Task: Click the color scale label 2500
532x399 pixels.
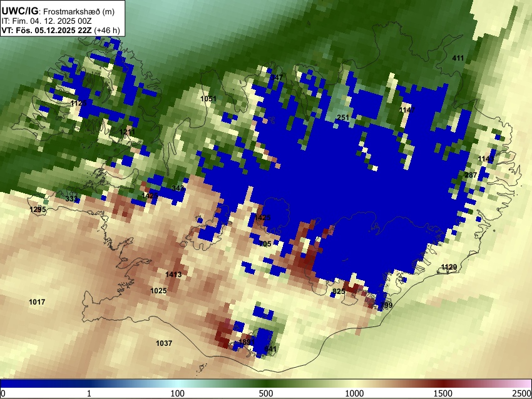Action: pyautogui.click(x=522, y=393)
